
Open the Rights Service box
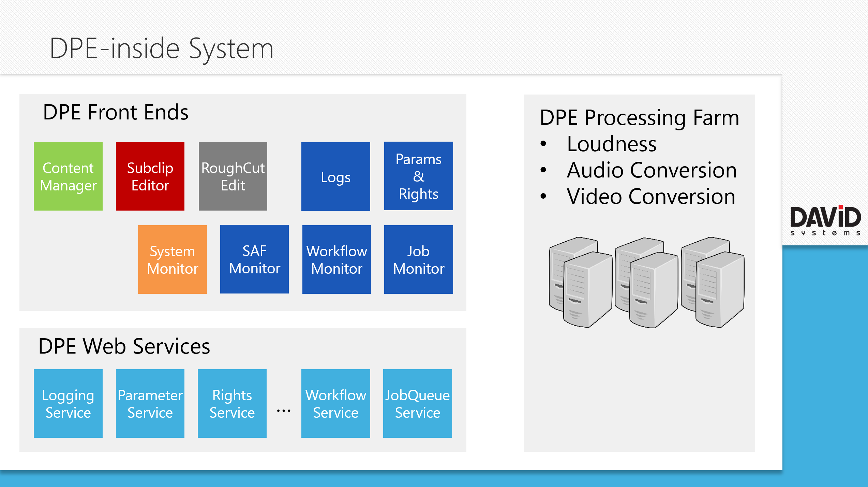(x=232, y=403)
